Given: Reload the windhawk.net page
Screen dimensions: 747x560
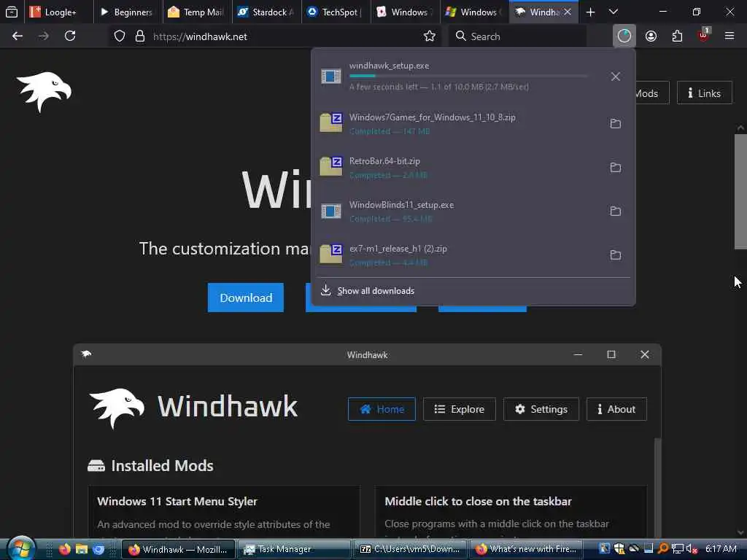Looking at the screenshot, I should coord(70,36).
